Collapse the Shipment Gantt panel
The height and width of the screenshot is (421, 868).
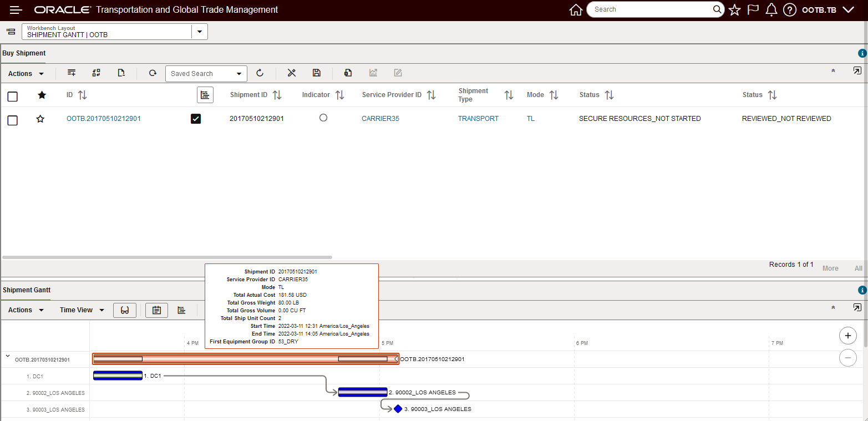(833, 307)
